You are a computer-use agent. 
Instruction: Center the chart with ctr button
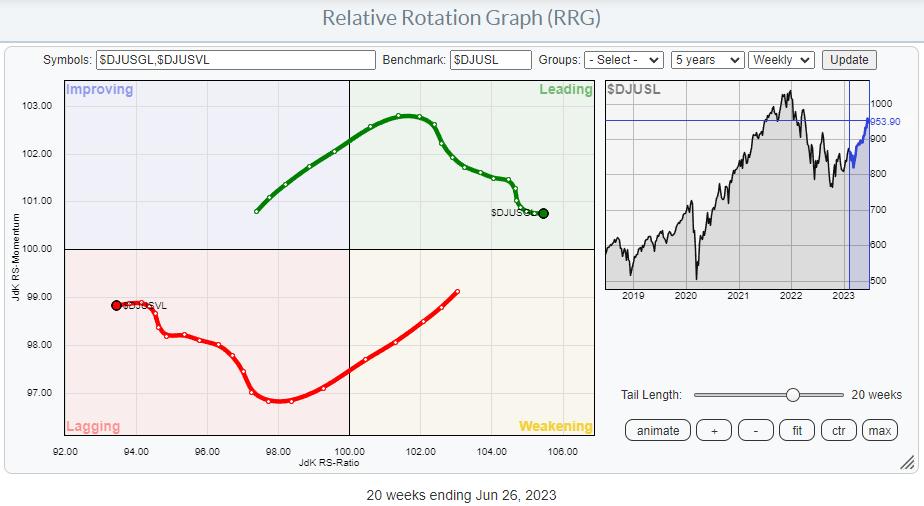pos(838,431)
